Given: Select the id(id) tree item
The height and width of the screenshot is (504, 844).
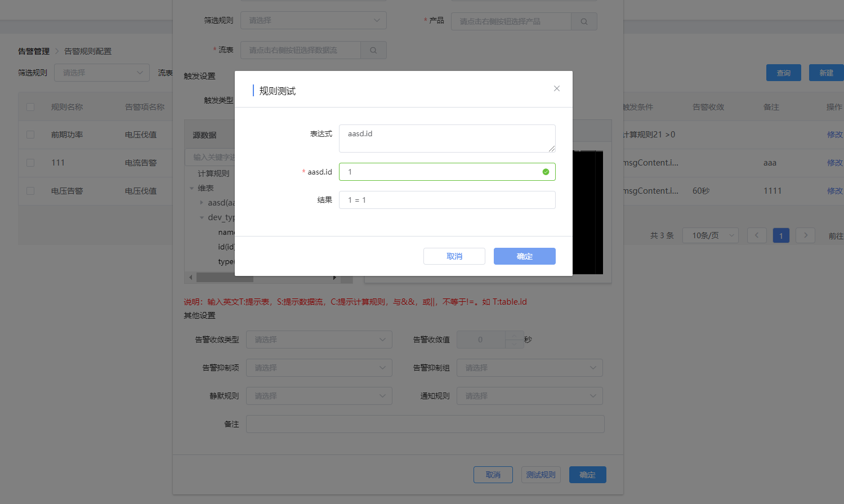Looking at the screenshot, I should pos(226,247).
